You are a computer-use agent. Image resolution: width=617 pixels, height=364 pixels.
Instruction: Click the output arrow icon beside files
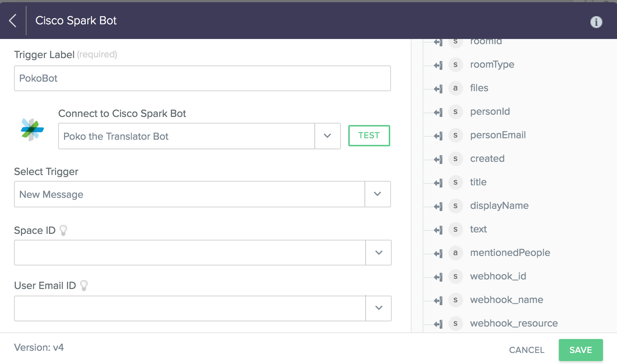(x=438, y=89)
